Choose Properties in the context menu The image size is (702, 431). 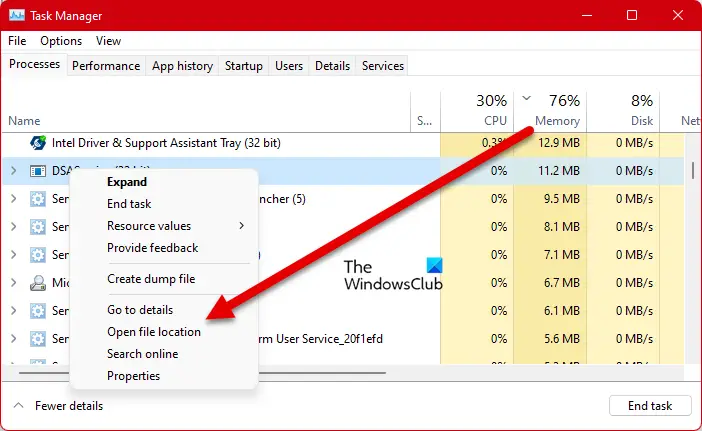(133, 376)
